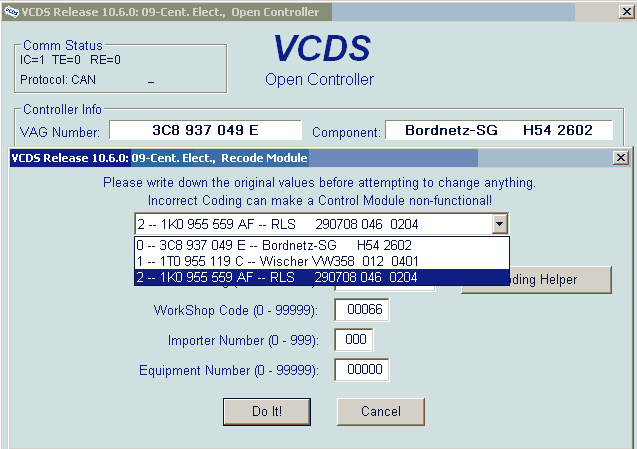Click the 'Importer Number (0 - 999):' label
Image resolution: width=637 pixels, height=449 pixels.
pyautogui.click(x=243, y=341)
